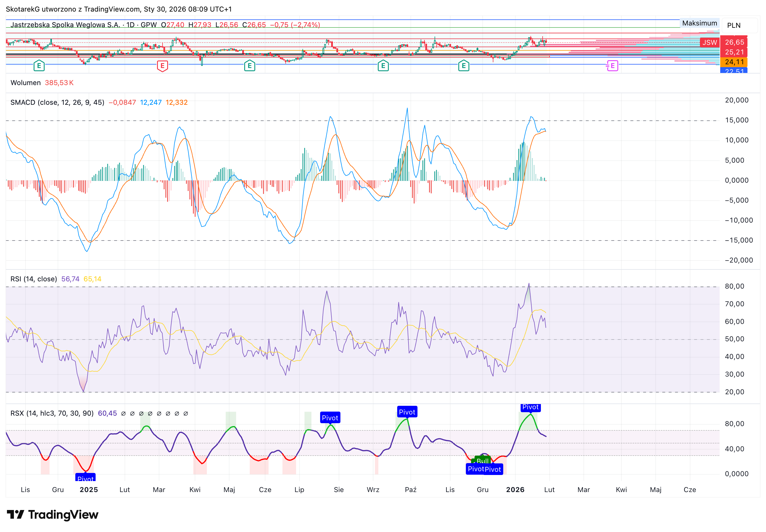The image size is (766, 532).
Task: Click the 0,0000 level on RSX scale
Action: tap(737, 474)
